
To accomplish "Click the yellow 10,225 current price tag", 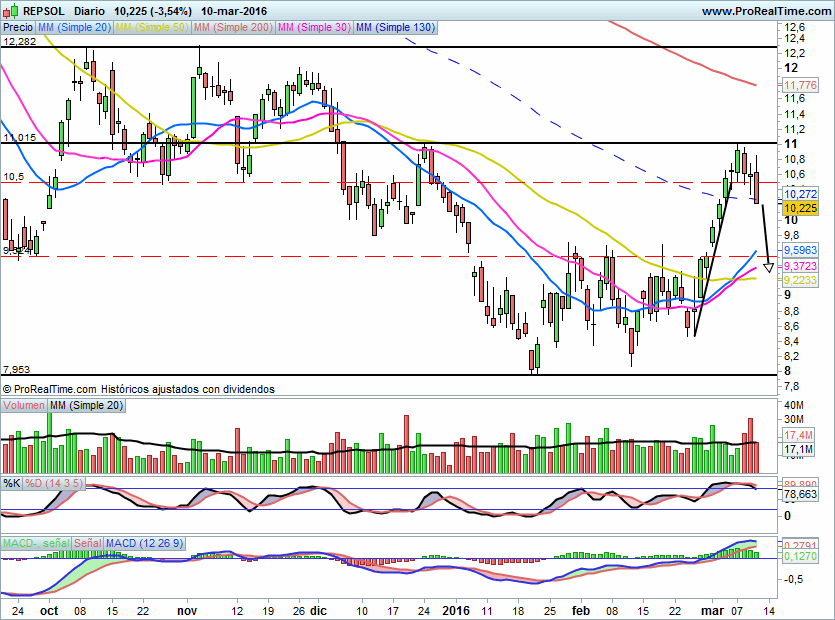I will point(800,208).
